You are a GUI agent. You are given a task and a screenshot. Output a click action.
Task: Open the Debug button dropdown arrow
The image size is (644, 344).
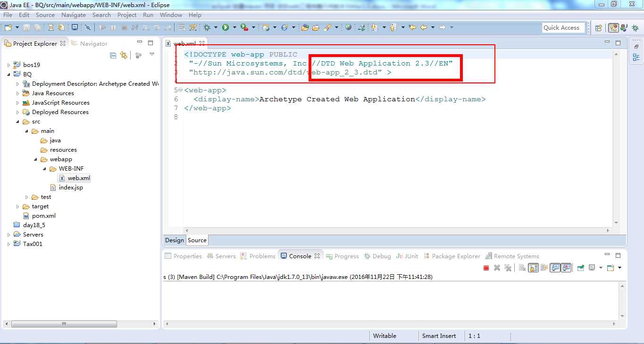coord(216,27)
